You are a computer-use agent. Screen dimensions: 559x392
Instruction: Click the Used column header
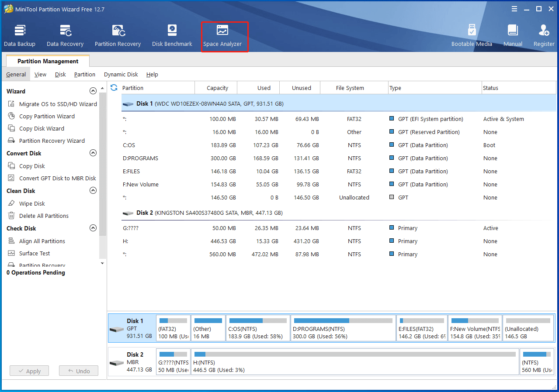pos(258,88)
